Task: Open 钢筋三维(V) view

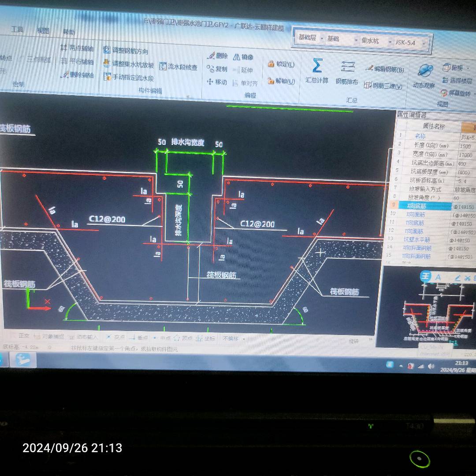Action: click(383, 86)
